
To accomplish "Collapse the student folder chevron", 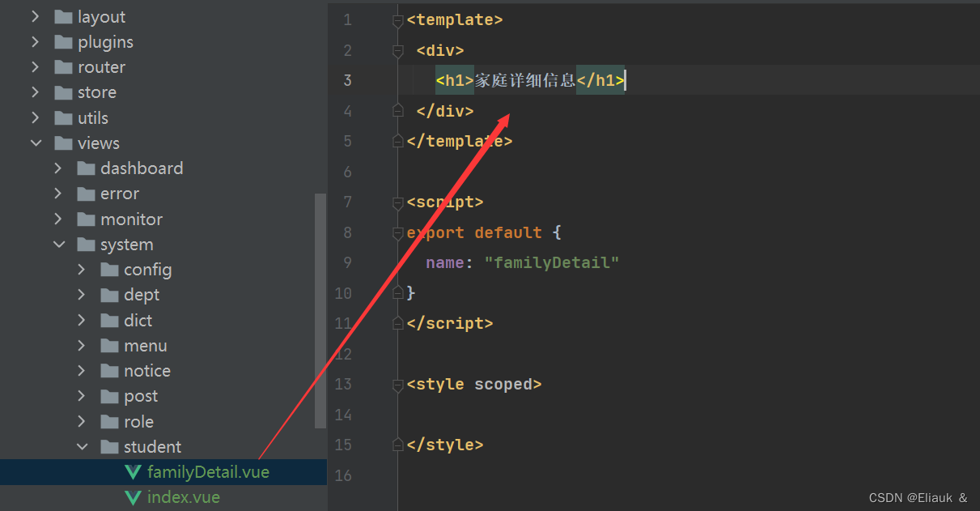I will [x=82, y=447].
